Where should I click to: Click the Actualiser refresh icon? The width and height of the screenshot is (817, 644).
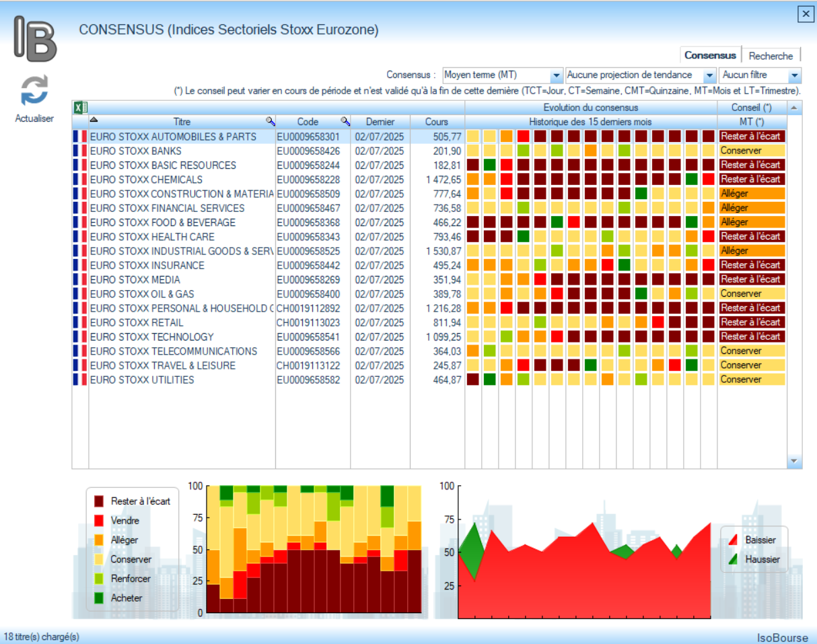[34, 92]
